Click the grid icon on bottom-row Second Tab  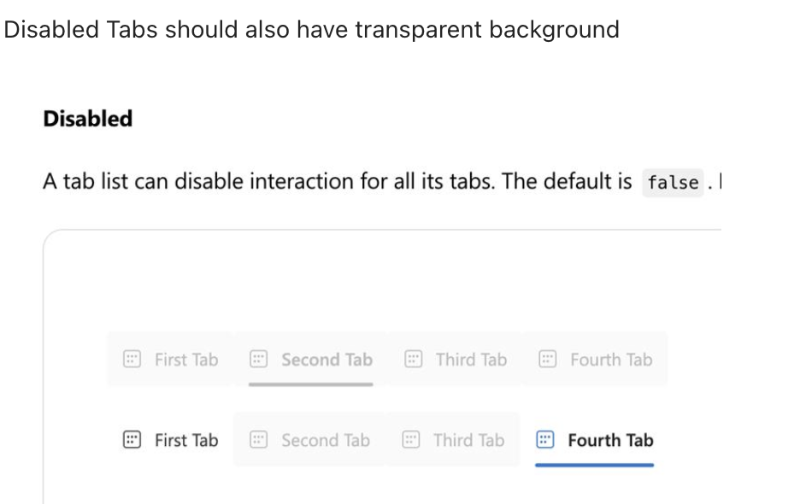coord(258,440)
